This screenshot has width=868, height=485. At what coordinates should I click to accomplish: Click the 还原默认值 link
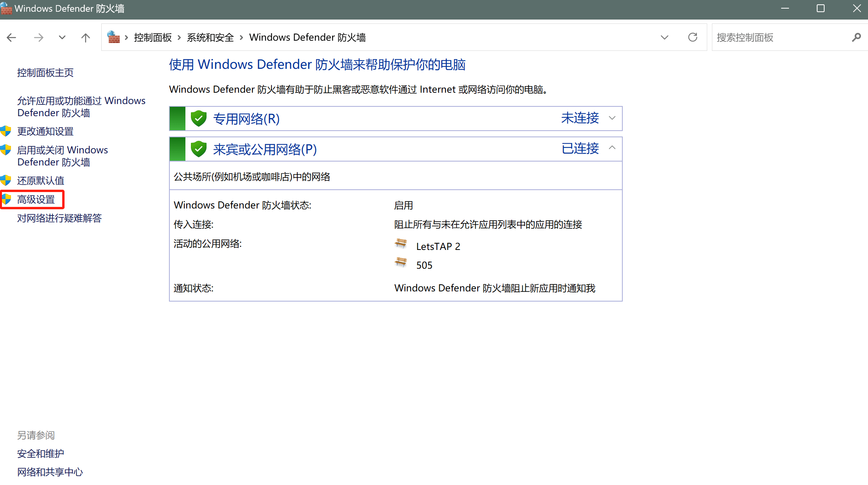41,181
